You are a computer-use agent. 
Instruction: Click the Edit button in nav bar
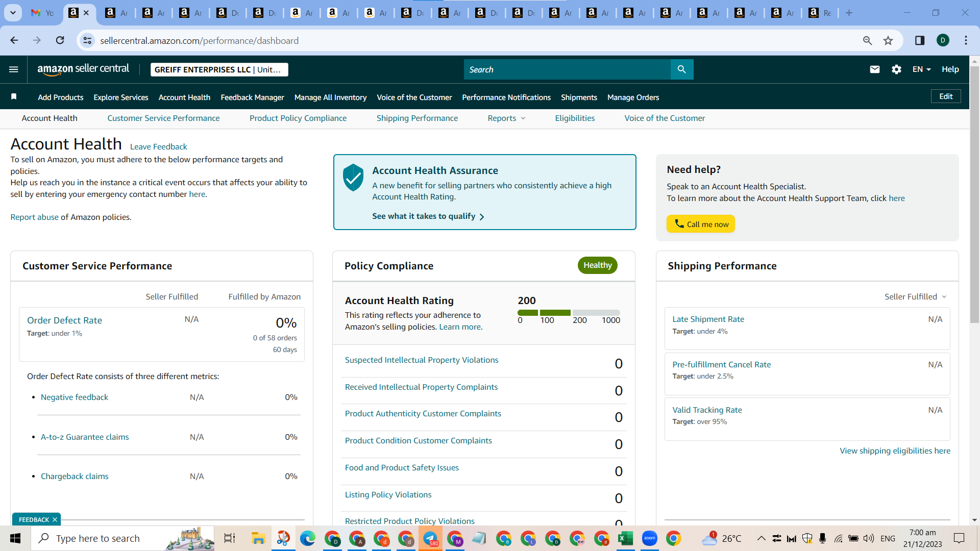[x=946, y=96]
